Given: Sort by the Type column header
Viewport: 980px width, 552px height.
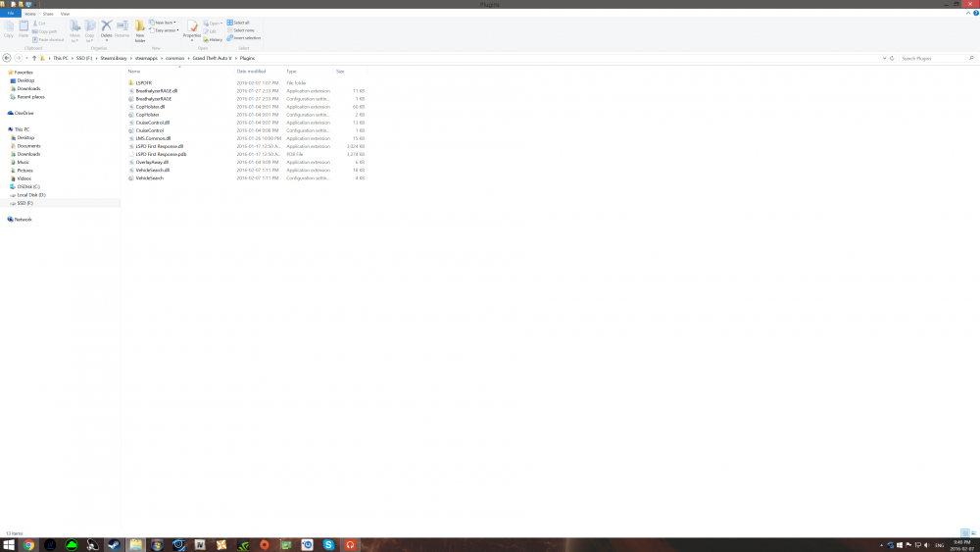Looking at the screenshot, I should coord(309,72).
